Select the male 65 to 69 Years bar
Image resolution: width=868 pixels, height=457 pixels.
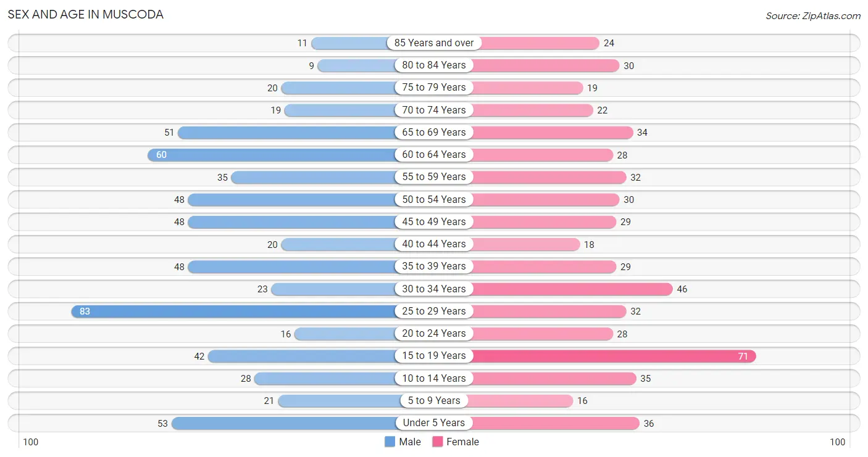287,133
